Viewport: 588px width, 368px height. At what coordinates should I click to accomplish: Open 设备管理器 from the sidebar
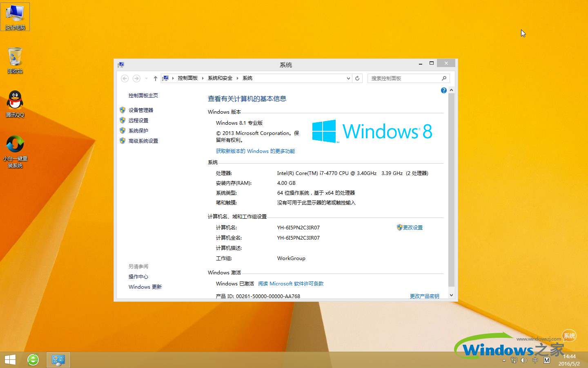(140, 110)
